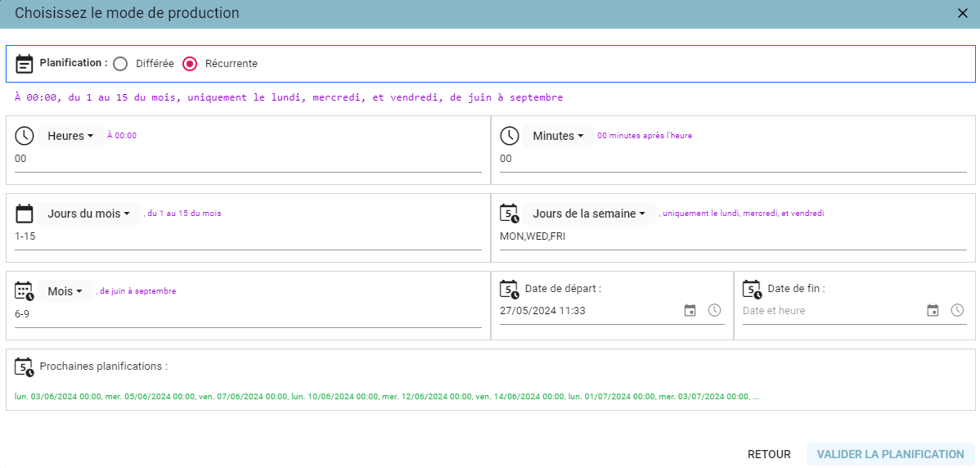Viewport: 980px width, 468px height.
Task: Click the green upcoming schedules list
Action: (388, 396)
